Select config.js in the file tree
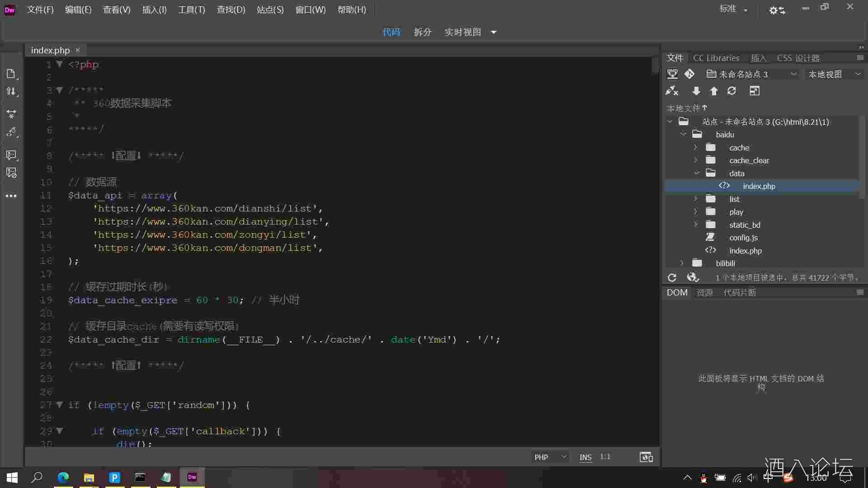 743,238
